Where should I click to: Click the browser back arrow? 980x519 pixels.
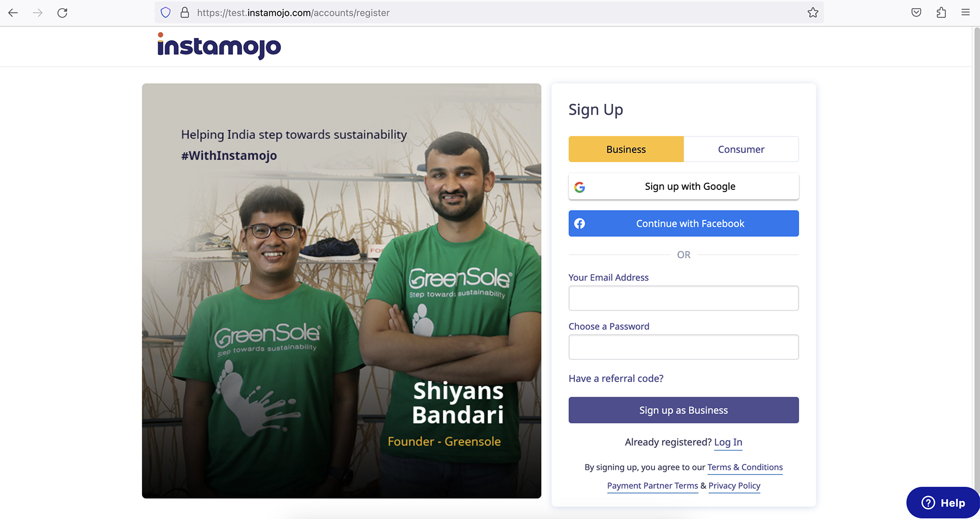pyautogui.click(x=13, y=13)
